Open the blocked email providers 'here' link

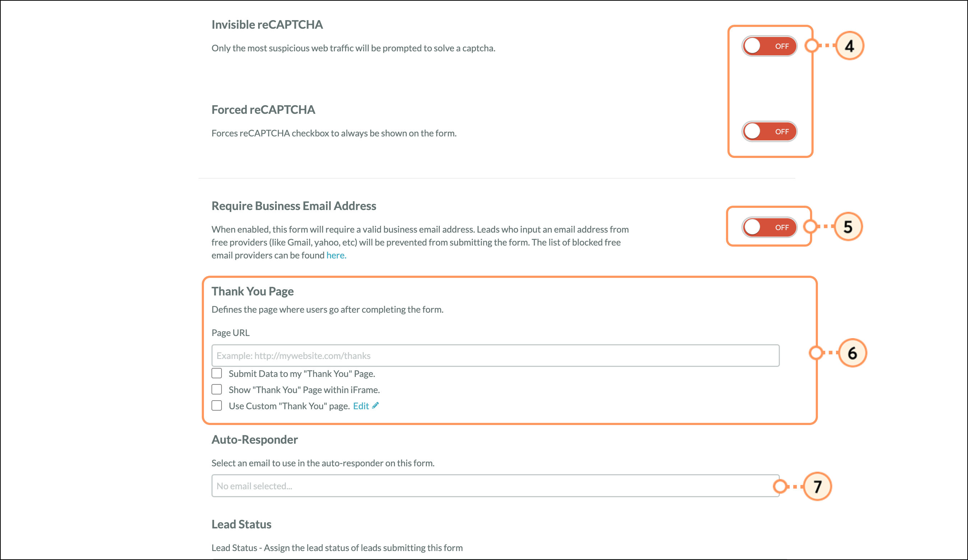tap(336, 256)
